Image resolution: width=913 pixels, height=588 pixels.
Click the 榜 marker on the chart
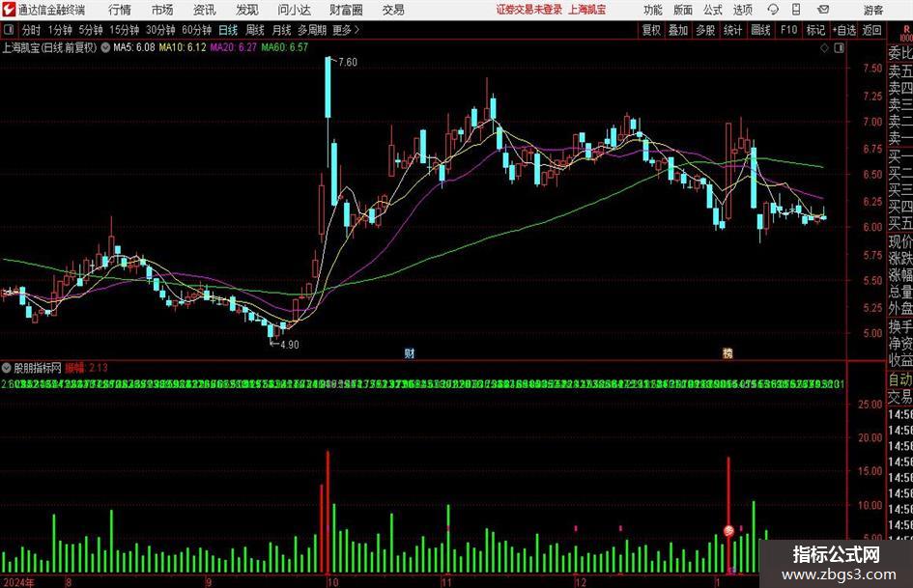click(728, 352)
